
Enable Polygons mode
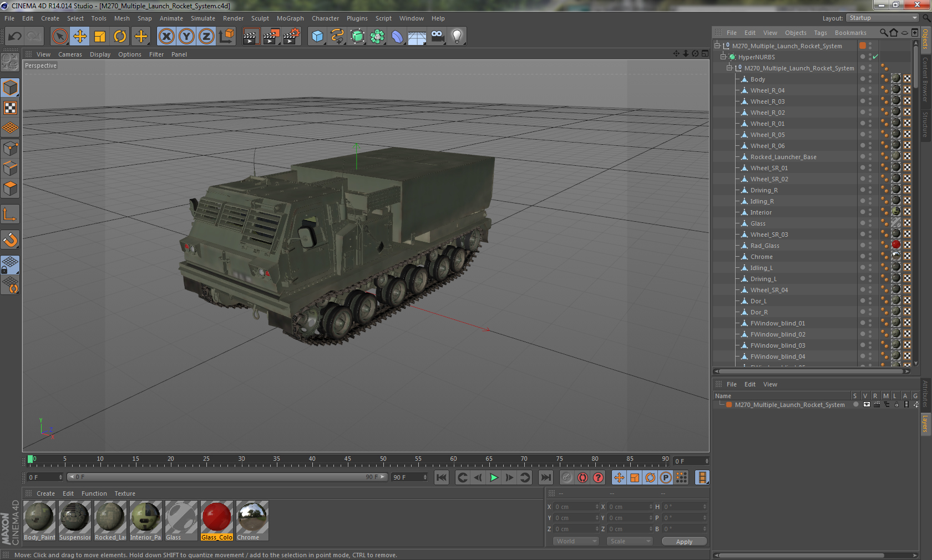click(x=11, y=189)
